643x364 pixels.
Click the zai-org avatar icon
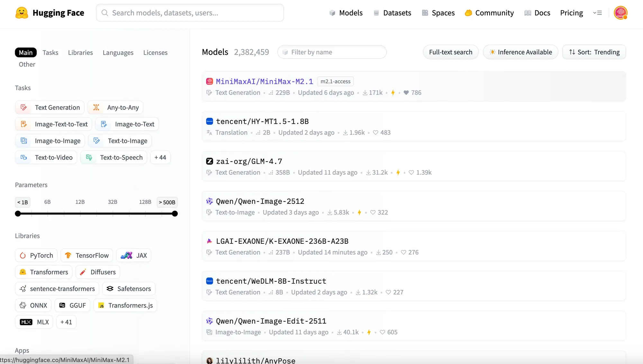click(x=209, y=161)
